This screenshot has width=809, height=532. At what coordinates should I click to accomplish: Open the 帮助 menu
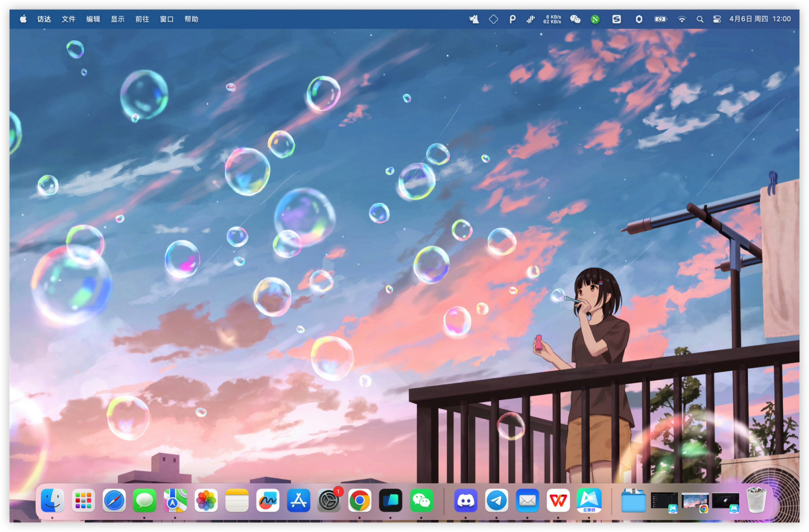pyautogui.click(x=191, y=19)
